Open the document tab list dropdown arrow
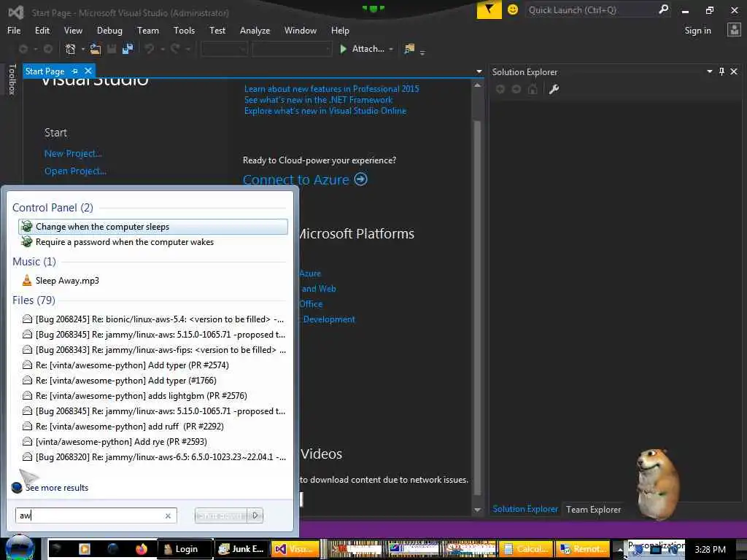 pos(479,71)
